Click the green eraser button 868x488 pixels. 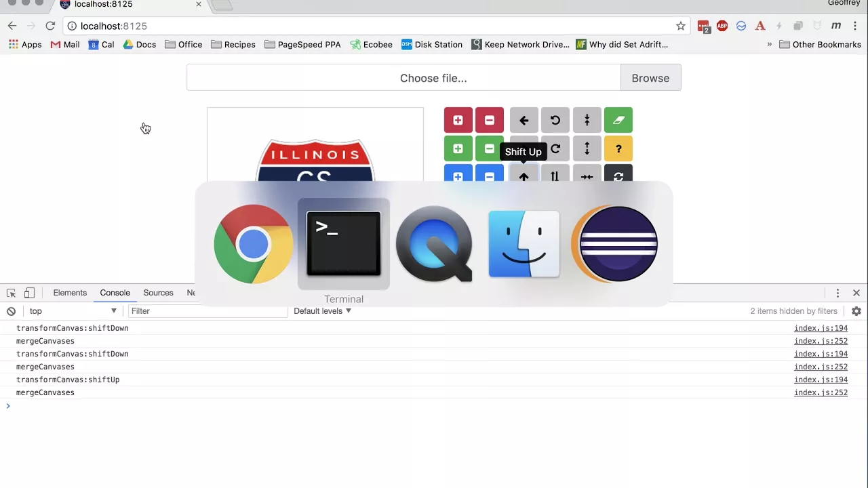pos(618,120)
